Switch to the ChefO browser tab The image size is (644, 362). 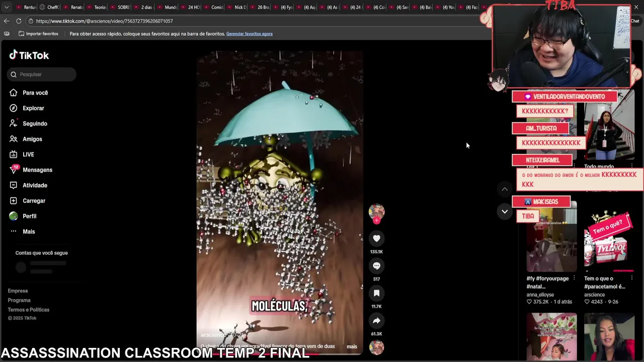click(49, 7)
